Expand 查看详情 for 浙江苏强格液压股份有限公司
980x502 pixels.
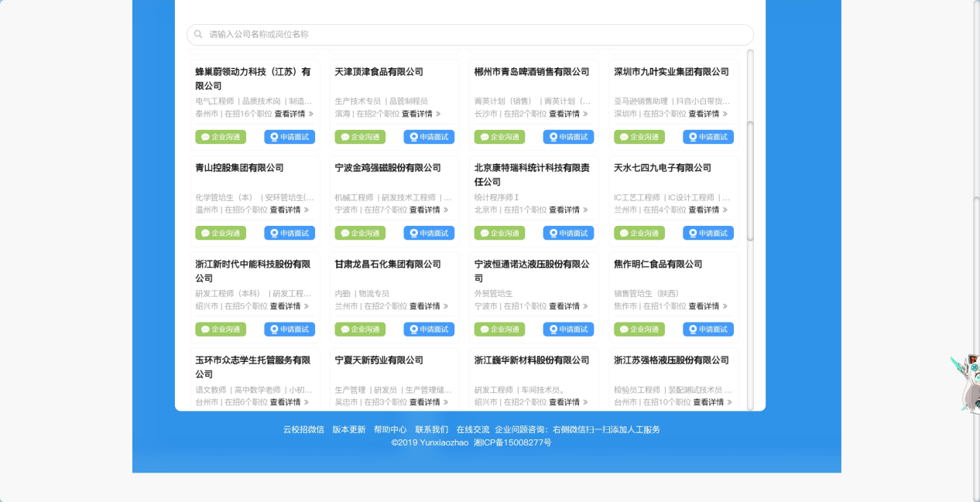[712, 402]
